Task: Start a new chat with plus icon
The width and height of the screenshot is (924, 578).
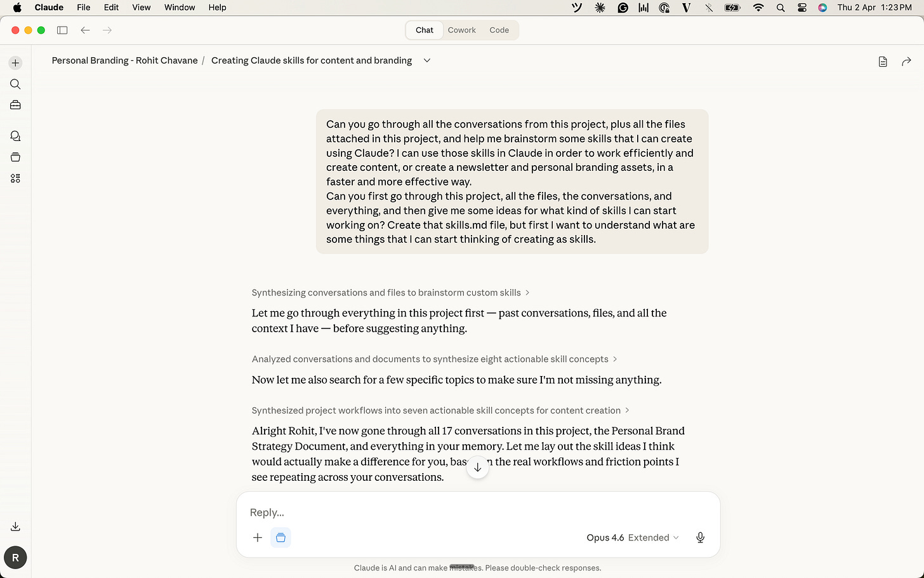Action: (15, 63)
